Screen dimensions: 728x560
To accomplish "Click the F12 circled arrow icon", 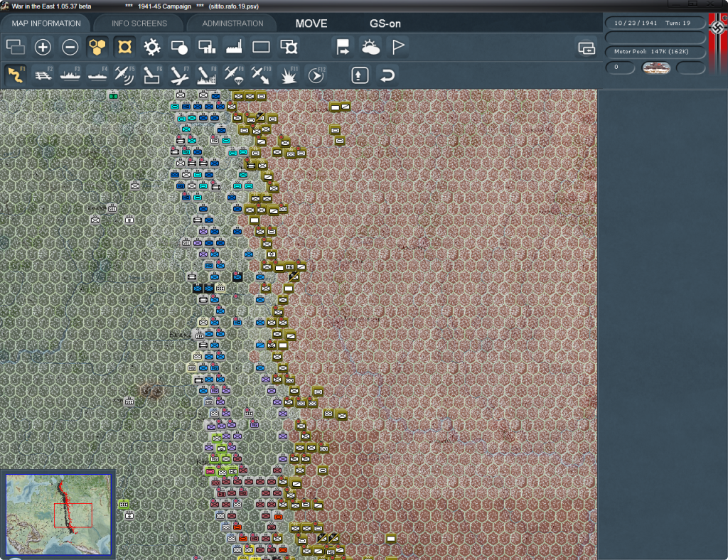I will (316, 75).
